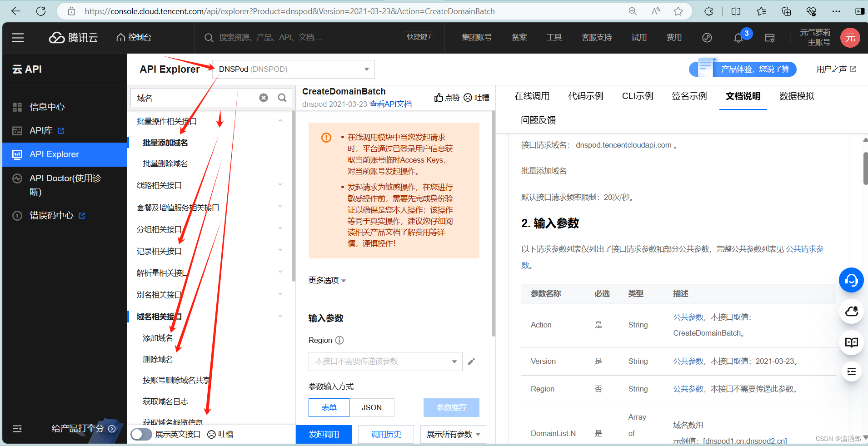Expand the 线路相关接口 group

pos(280,185)
